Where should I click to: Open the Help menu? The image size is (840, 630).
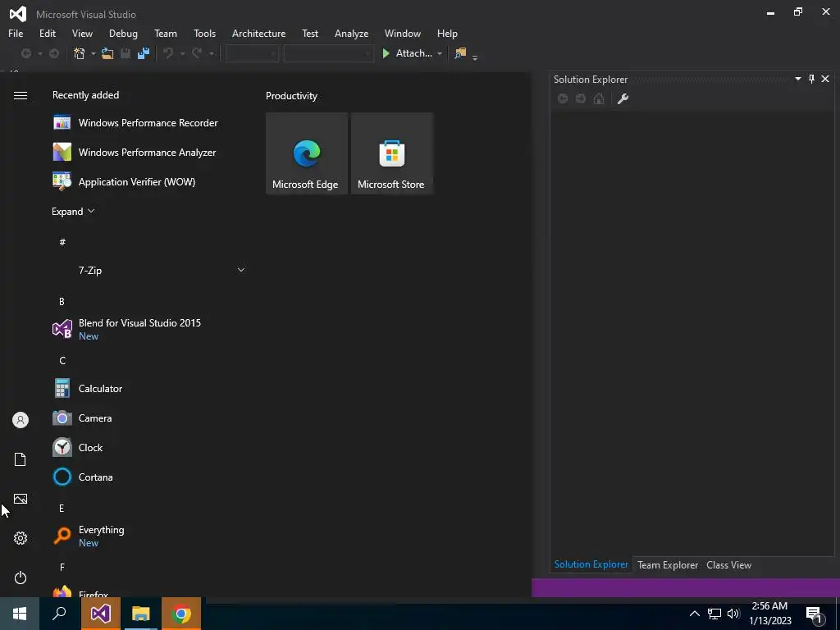tap(447, 33)
